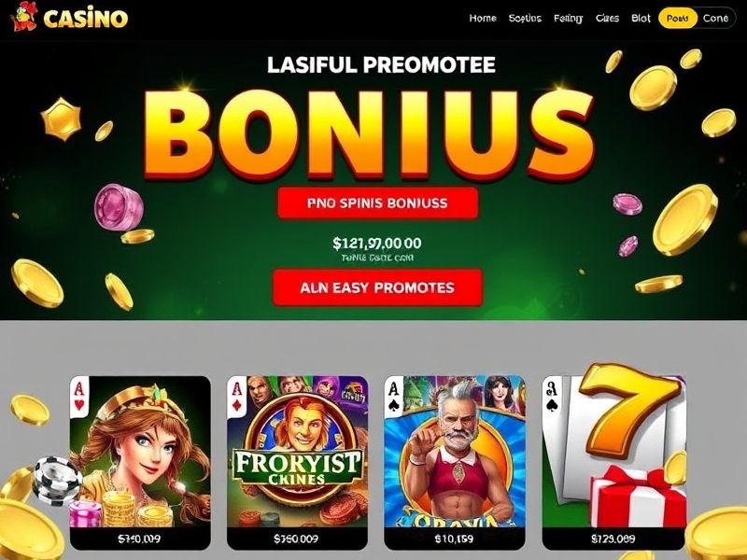
Task: Click the ace of hearts card icon
Action: coord(79,396)
